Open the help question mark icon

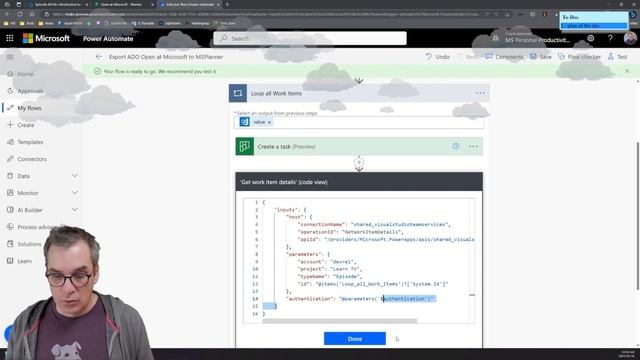point(610,38)
